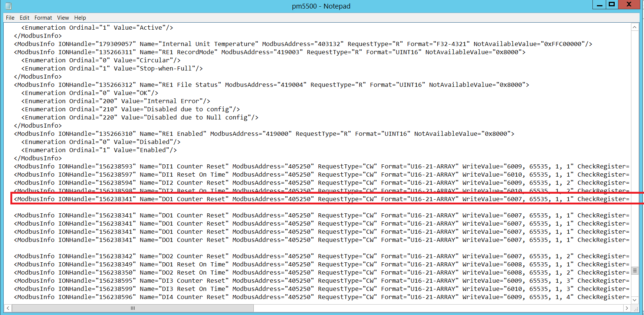Click on IONHandle="135266311" value
This screenshot has height=315, width=644.
click(x=97, y=52)
